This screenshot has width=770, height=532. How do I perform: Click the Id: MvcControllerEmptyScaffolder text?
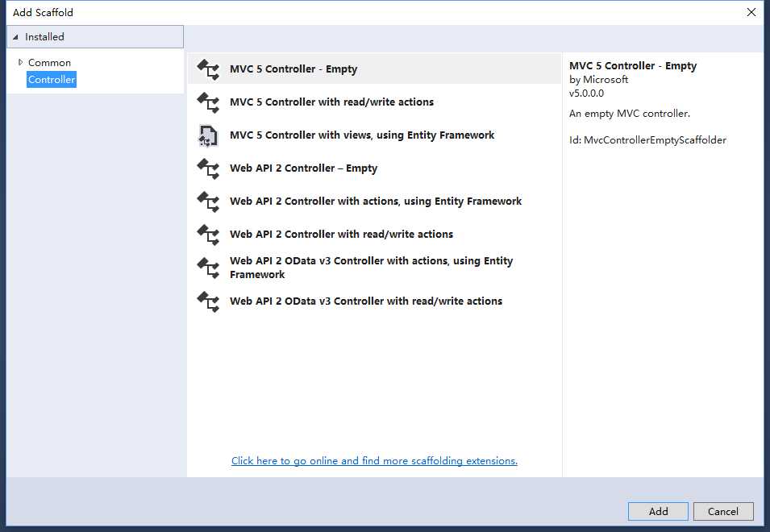(x=647, y=140)
